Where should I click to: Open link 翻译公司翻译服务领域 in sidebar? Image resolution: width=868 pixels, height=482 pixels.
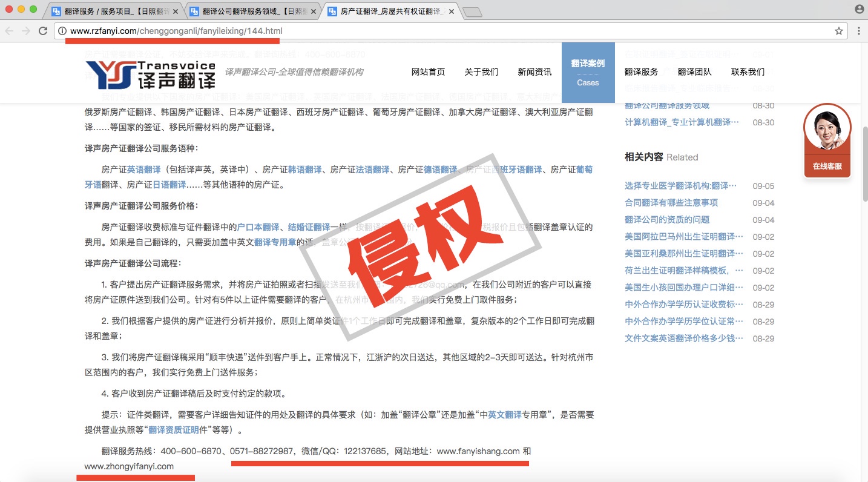coord(666,105)
